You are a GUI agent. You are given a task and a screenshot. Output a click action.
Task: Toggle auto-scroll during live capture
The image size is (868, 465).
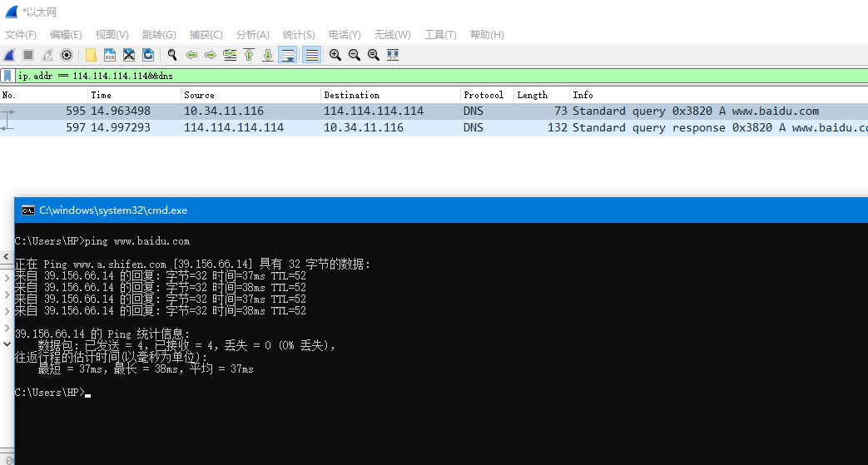click(288, 55)
